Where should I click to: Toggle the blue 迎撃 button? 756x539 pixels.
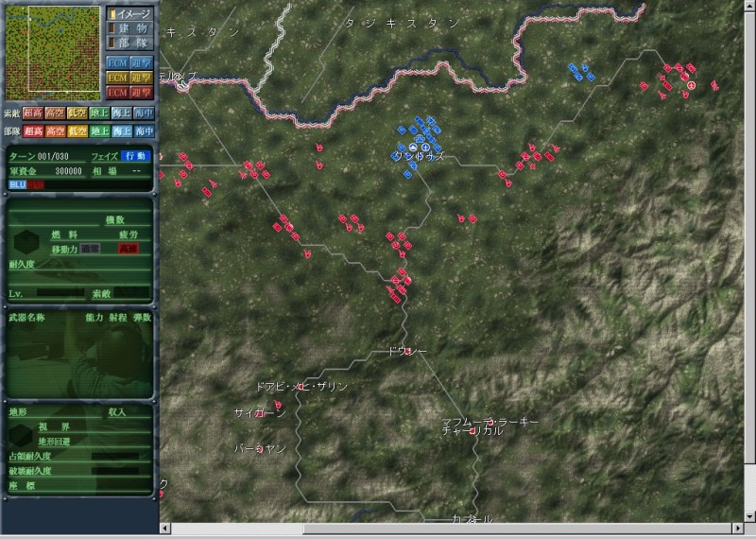coord(141,63)
